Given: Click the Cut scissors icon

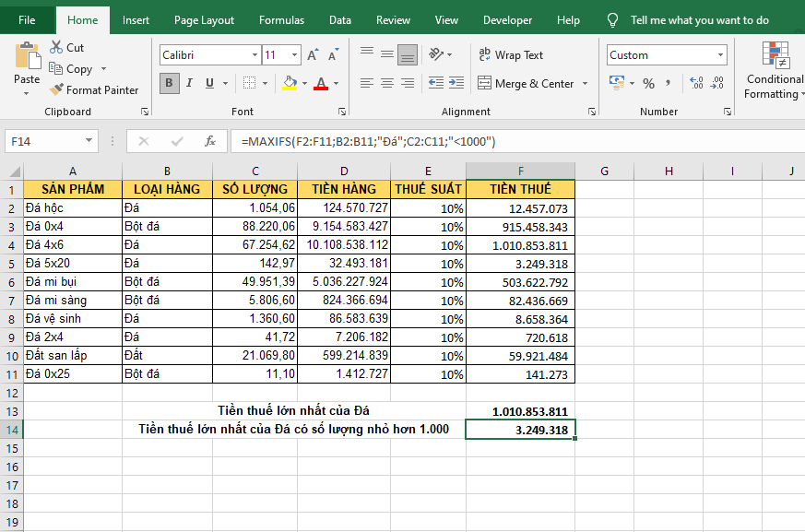Looking at the screenshot, I should click(x=56, y=47).
